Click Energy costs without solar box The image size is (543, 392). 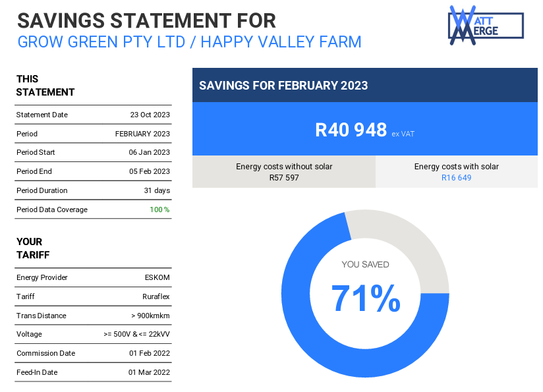284,172
